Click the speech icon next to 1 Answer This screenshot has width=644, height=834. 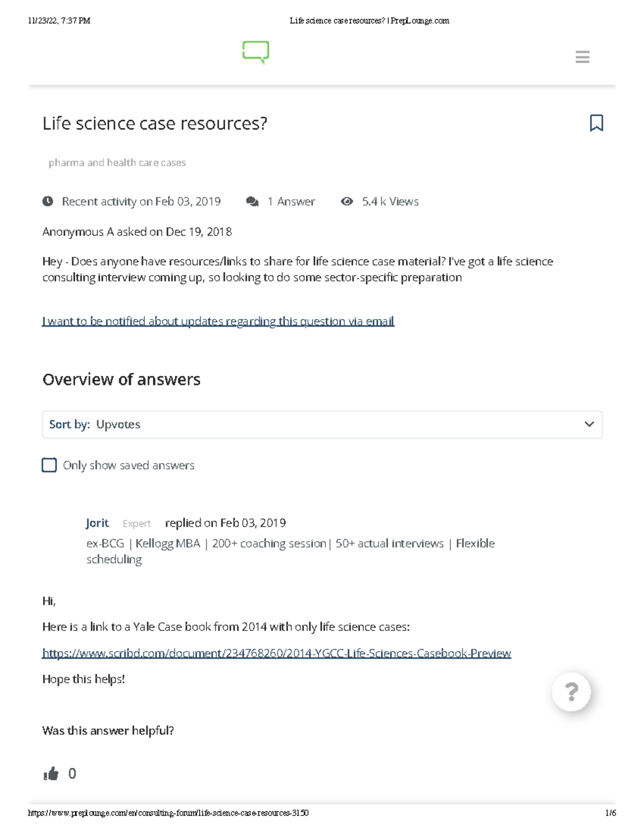252,200
